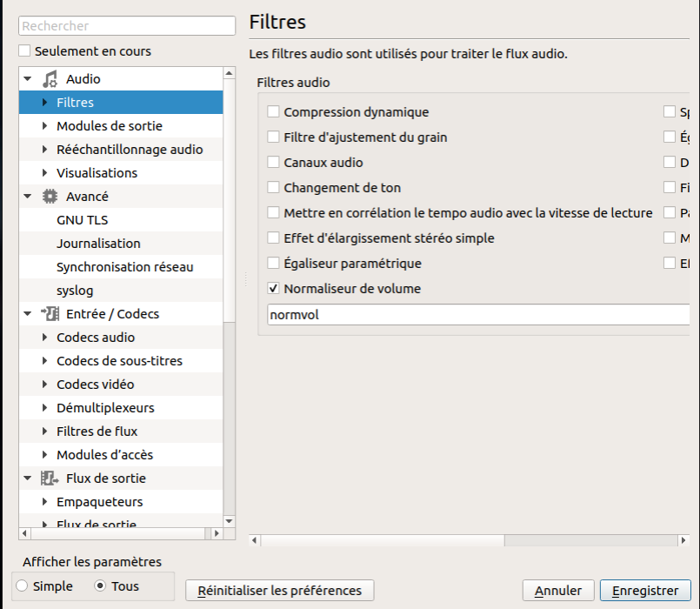700x609 pixels.
Task: Select the Tous settings radio button
Action: [100, 586]
